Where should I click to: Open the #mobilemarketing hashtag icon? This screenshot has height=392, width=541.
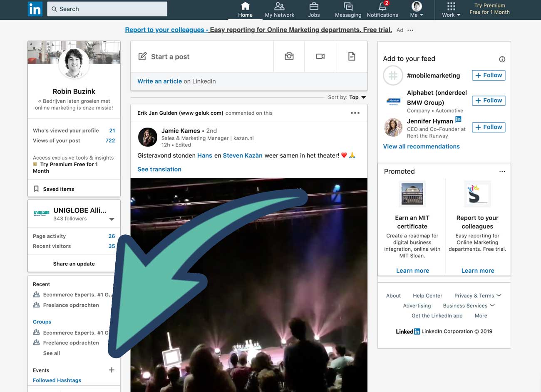(x=393, y=76)
